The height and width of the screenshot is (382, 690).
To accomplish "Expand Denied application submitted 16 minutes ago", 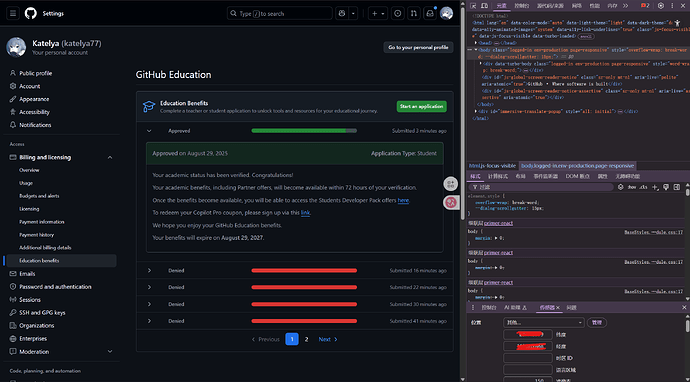I will click(149, 270).
